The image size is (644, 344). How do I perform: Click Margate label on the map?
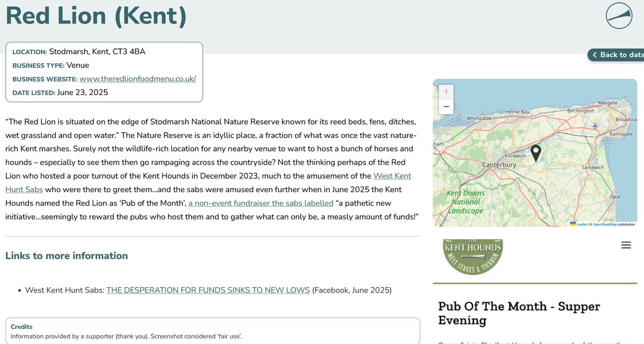(608, 102)
